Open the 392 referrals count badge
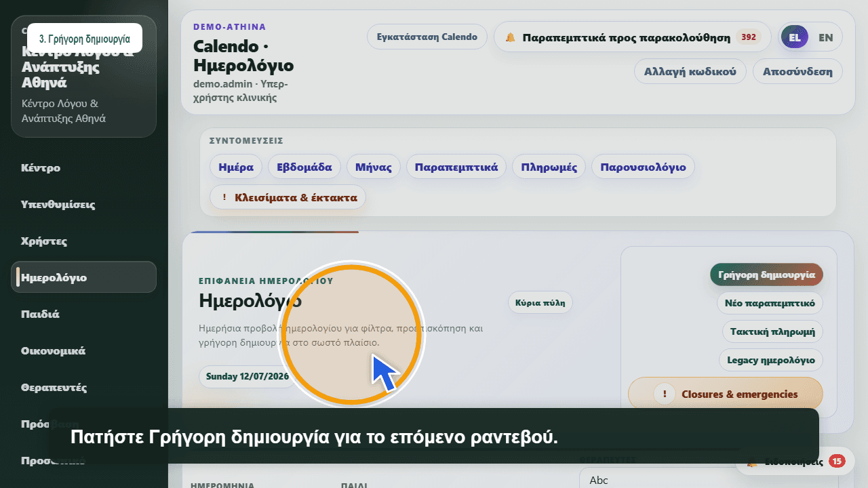868x488 pixels. [x=749, y=37]
